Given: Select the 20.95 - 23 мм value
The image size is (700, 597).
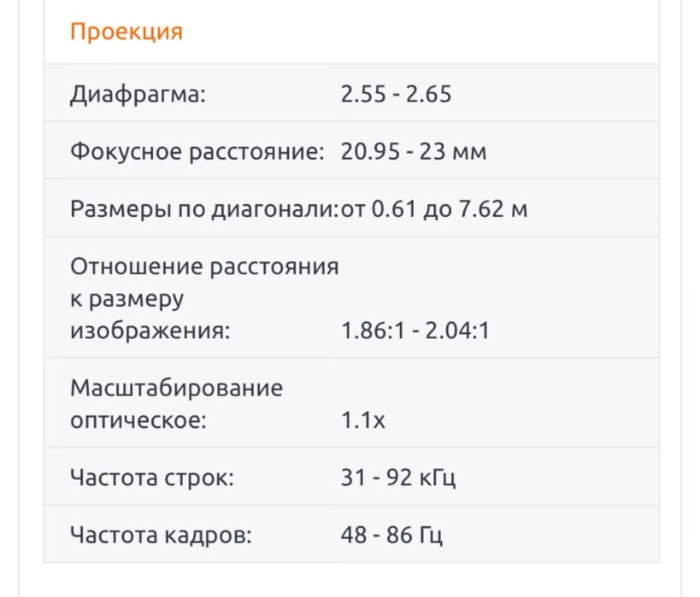Looking at the screenshot, I should tap(414, 152).
